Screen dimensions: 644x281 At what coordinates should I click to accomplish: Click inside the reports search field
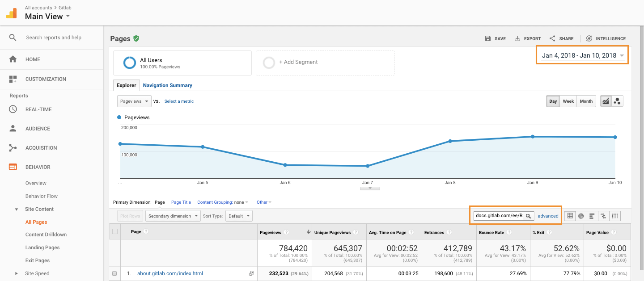click(x=54, y=38)
